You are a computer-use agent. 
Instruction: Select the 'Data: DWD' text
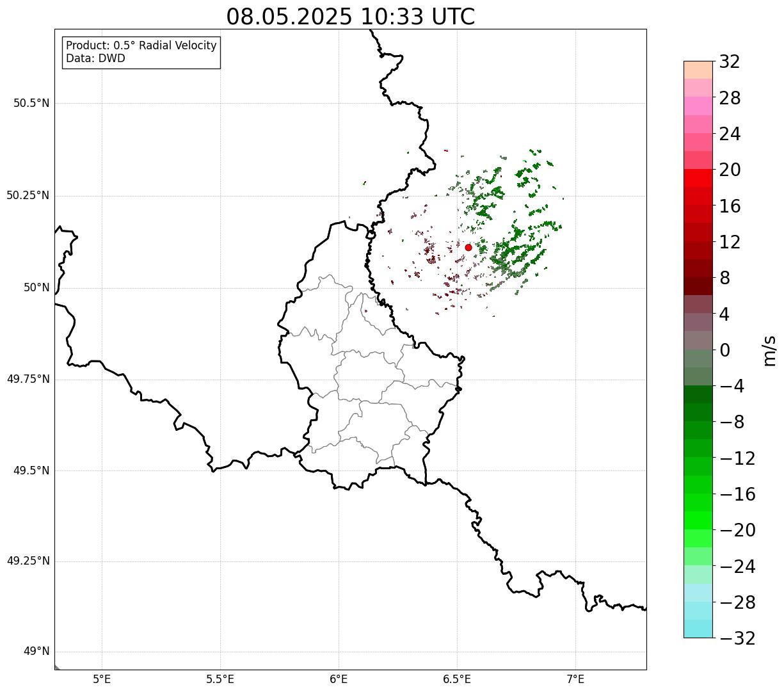click(96, 58)
